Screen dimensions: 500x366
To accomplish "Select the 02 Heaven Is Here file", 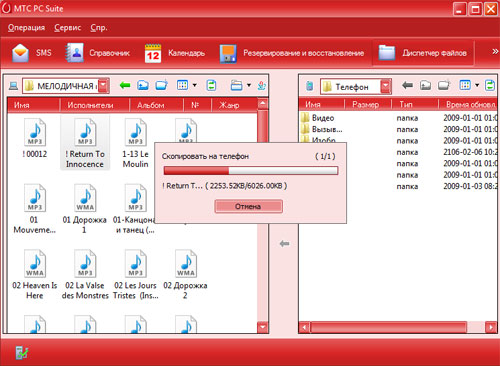I will point(35,275).
